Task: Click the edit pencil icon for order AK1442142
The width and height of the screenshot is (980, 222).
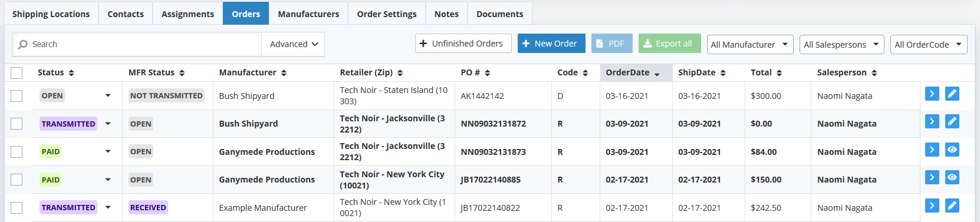Action: click(952, 94)
